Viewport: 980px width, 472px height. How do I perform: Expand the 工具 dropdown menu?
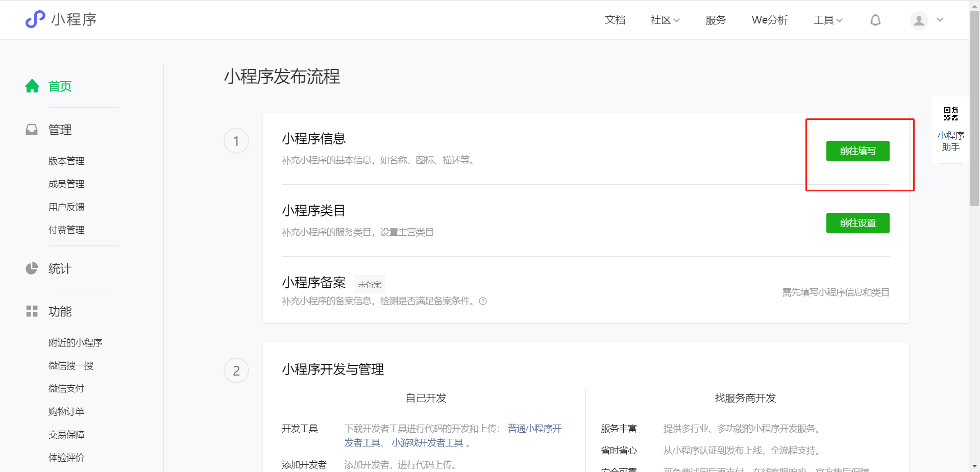(x=828, y=20)
